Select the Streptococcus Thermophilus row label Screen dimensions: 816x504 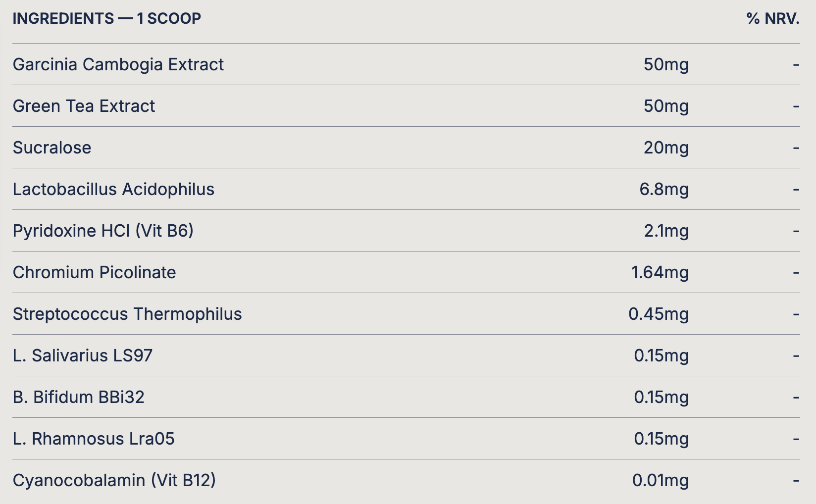coord(127,314)
